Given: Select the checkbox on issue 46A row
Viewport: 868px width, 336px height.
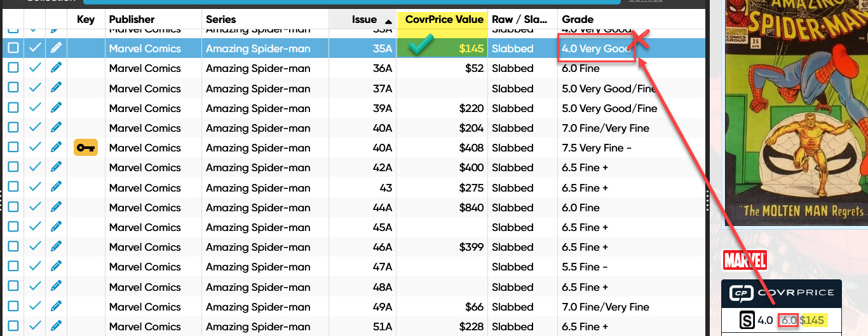Looking at the screenshot, I should [13, 247].
